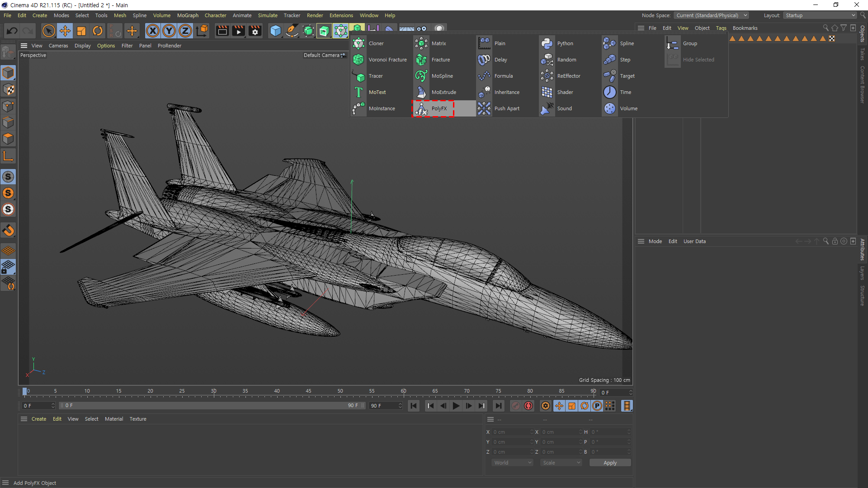The height and width of the screenshot is (488, 868).
Task: Open the Layout Startup dropdown
Action: pos(820,15)
